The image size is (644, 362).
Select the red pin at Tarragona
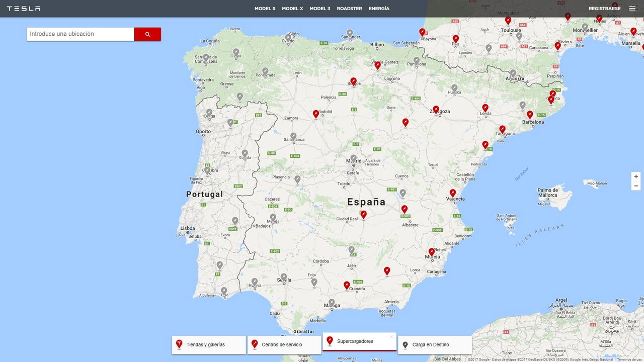(502, 129)
